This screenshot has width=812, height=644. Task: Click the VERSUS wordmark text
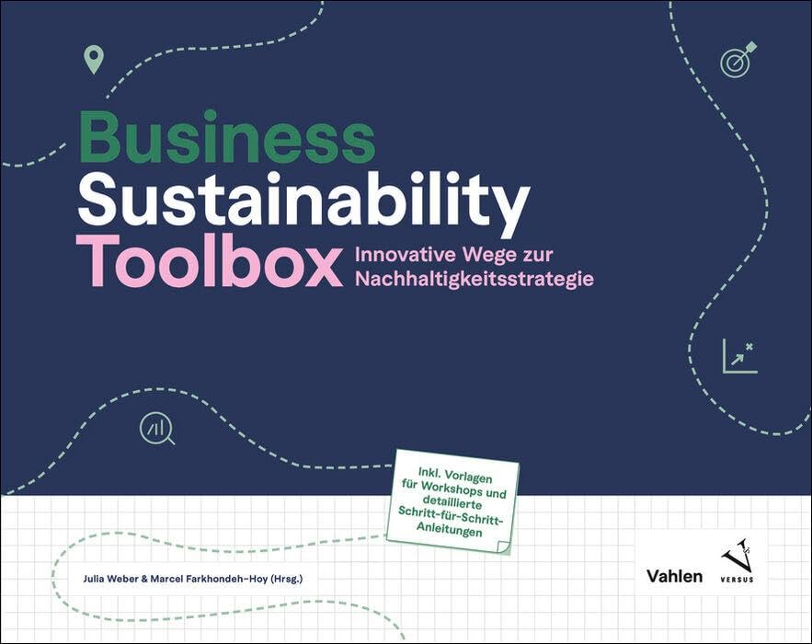click(738, 579)
